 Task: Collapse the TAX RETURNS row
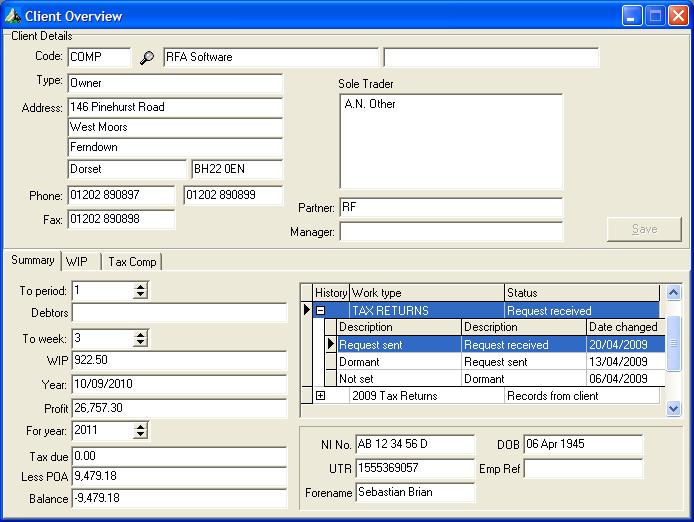click(x=320, y=310)
